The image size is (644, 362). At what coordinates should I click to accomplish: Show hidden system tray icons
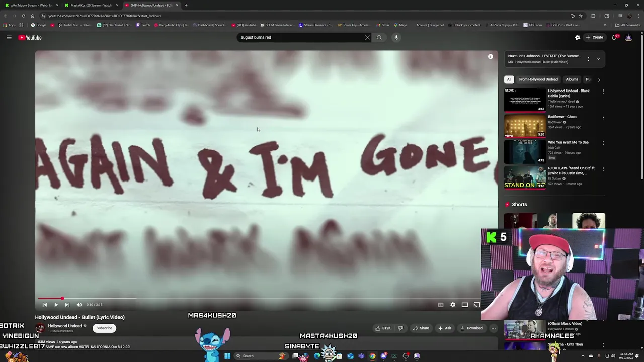click(x=583, y=356)
